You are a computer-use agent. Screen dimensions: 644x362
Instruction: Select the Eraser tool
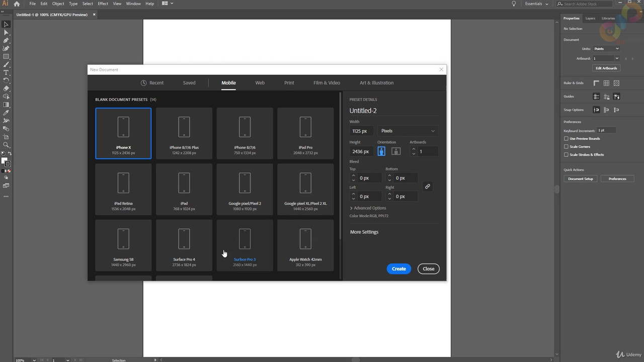[6, 88]
